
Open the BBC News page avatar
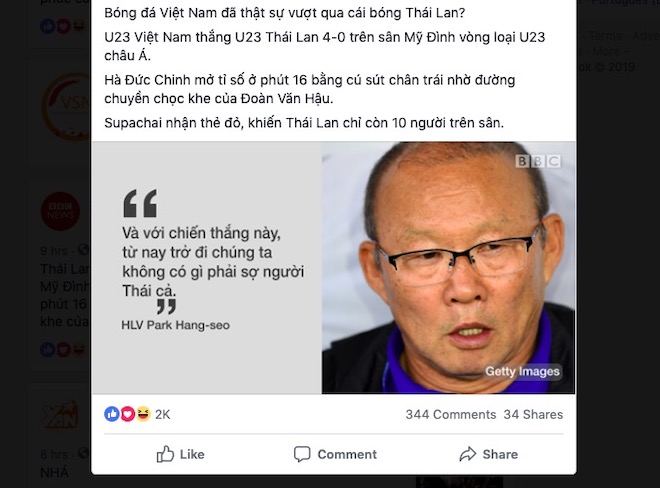[60, 211]
